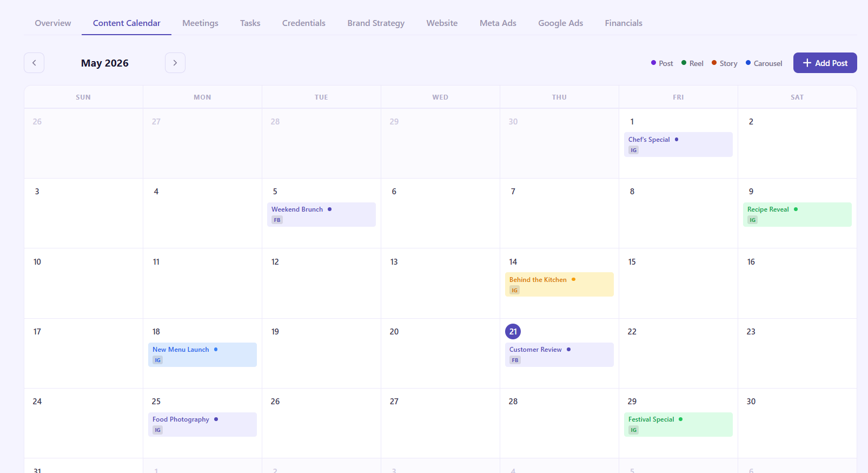Go to the Google Ads tab
The height and width of the screenshot is (473, 868).
tap(560, 23)
